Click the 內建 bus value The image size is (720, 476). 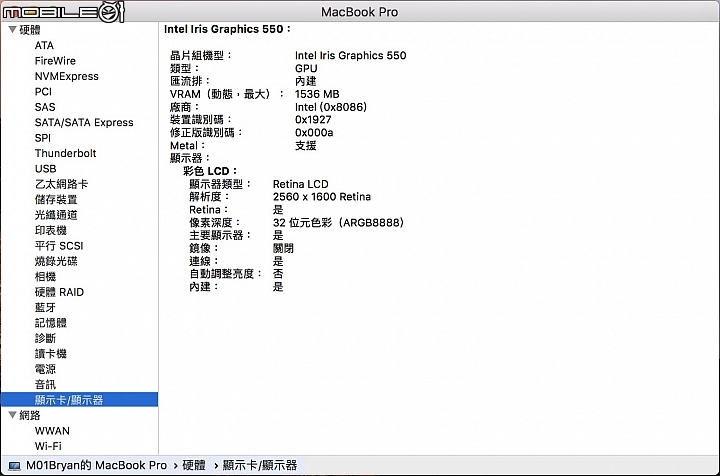(305, 81)
